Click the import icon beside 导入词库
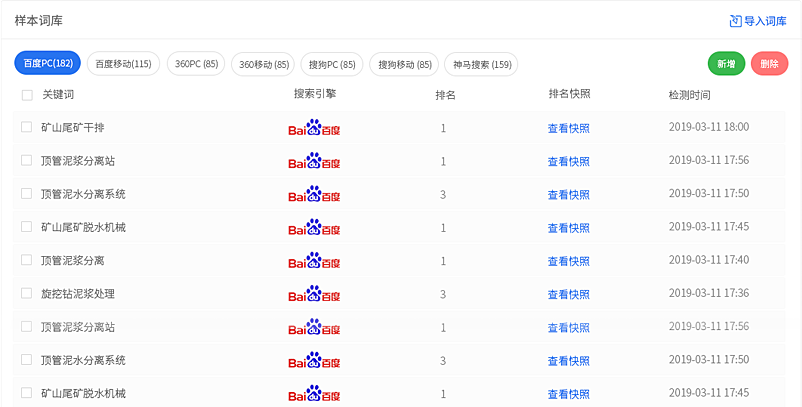Image resolution: width=802 pixels, height=407 pixels. click(x=735, y=21)
